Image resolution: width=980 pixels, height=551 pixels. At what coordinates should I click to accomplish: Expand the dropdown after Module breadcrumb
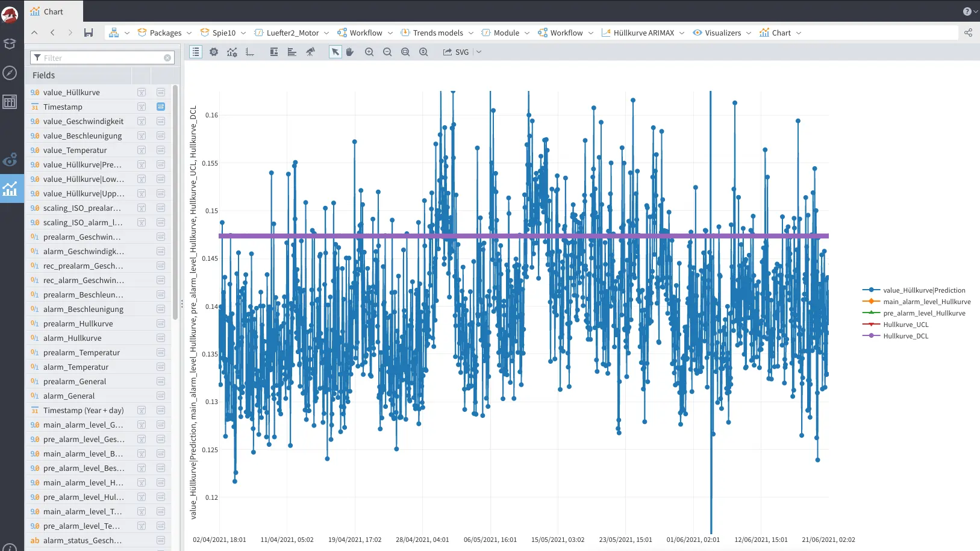click(527, 33)
